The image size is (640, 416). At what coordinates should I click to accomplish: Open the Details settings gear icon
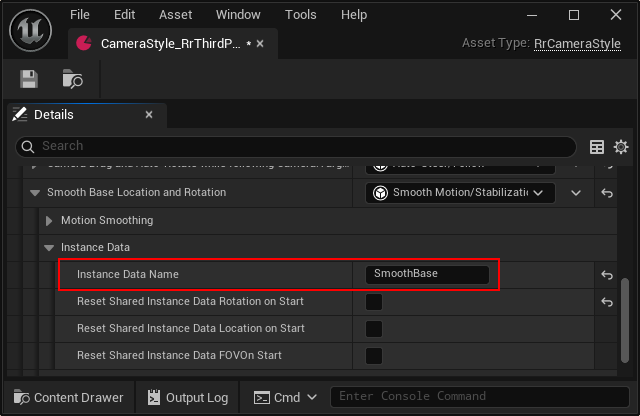click(x=621, y=147)
